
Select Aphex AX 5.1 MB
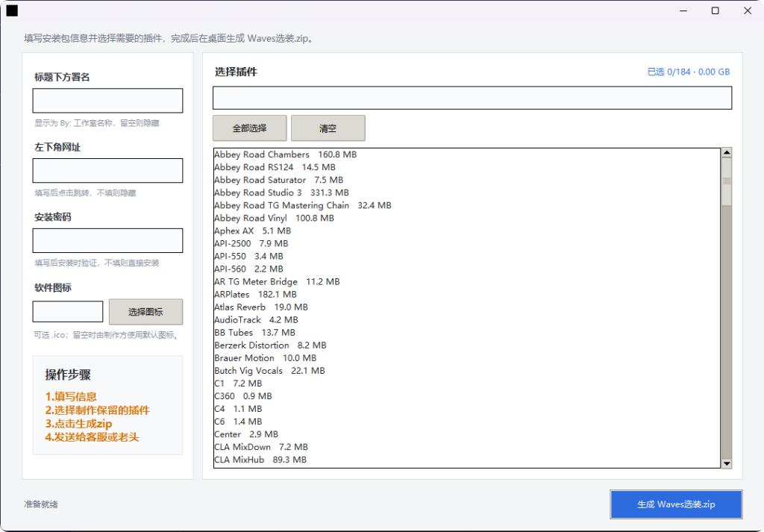(467, 231)
